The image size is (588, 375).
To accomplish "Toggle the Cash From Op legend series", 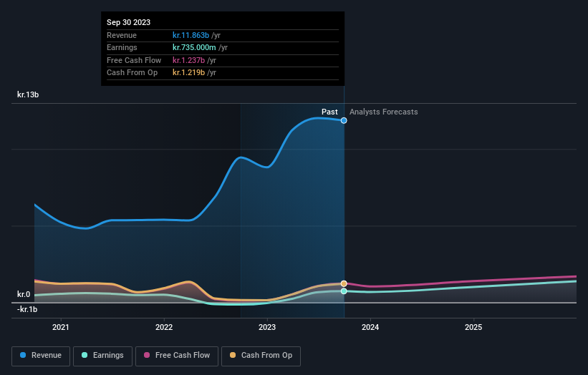I will (261, 356).
